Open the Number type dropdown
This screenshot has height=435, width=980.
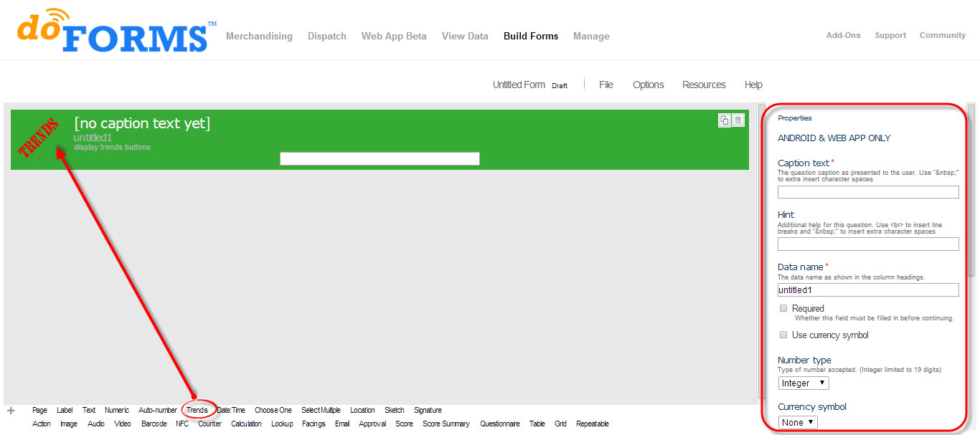pos(803,383)
